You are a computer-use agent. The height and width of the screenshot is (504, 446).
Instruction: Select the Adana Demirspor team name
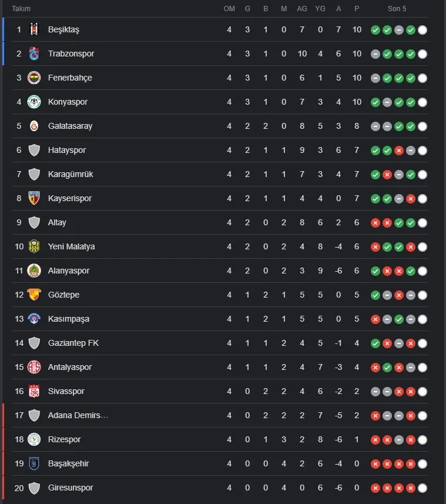pos(78,415)
